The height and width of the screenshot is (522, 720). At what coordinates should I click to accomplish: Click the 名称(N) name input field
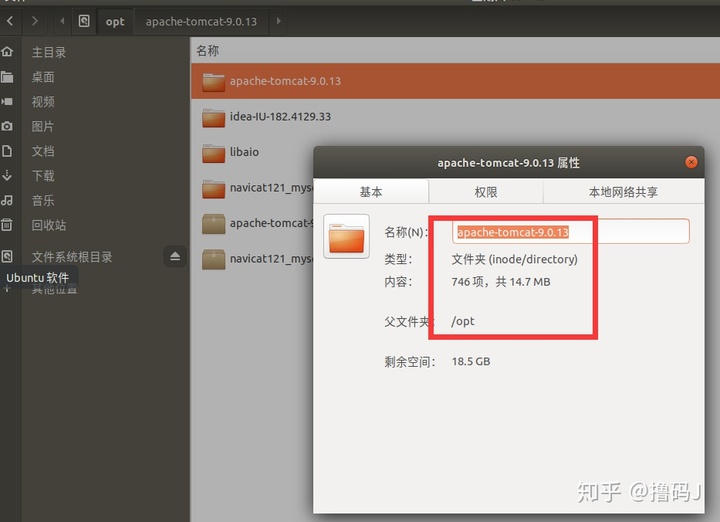coord(570,231)
